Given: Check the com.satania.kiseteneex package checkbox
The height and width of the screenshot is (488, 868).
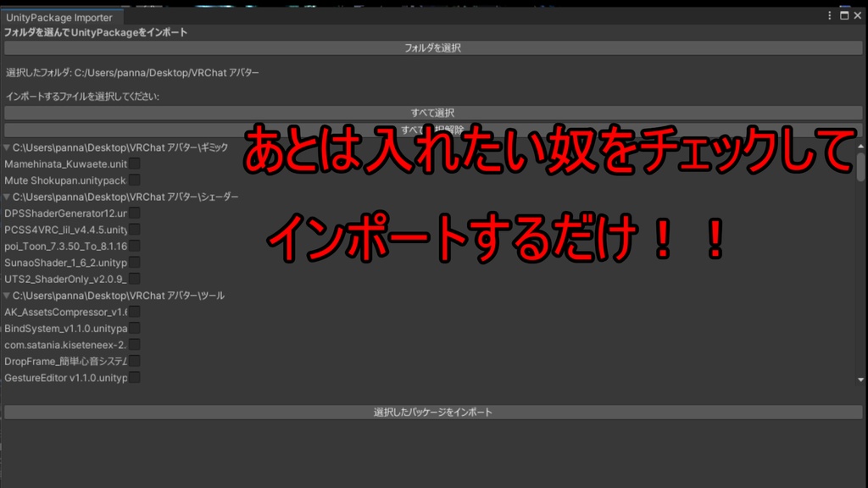Looking at the screenshot, I should click(x=136, y=345).
